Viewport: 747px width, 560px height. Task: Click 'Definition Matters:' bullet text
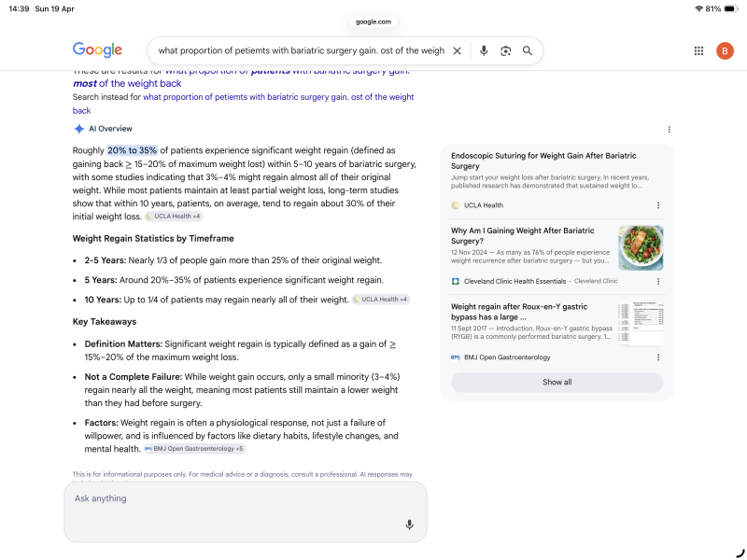(240, 351)
